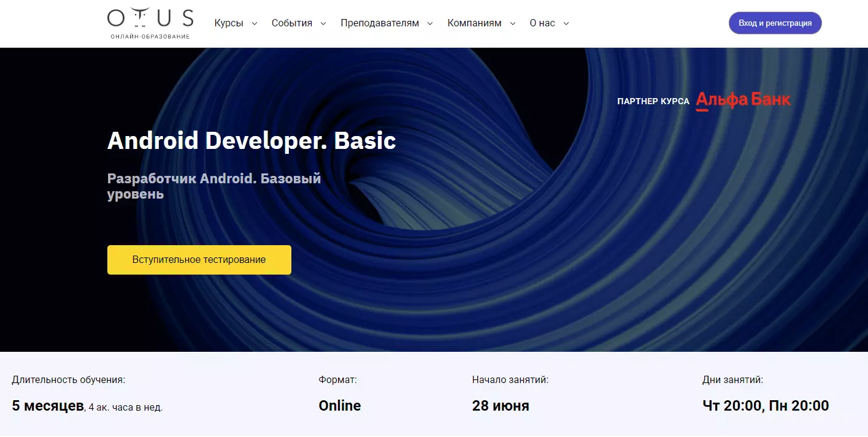
Task: Expand the chevron next to Преподавателям
Action: [430, 24]
